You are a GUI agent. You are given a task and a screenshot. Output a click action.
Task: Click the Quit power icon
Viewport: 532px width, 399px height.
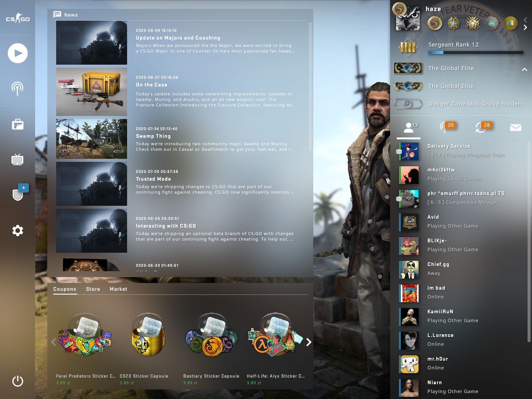pos(18,381)
